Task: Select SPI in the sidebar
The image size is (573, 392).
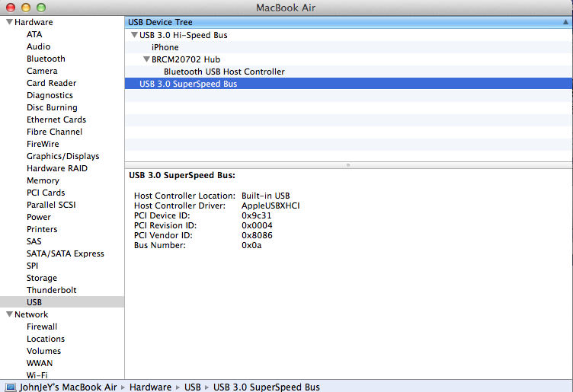Action: coord(32,266)
